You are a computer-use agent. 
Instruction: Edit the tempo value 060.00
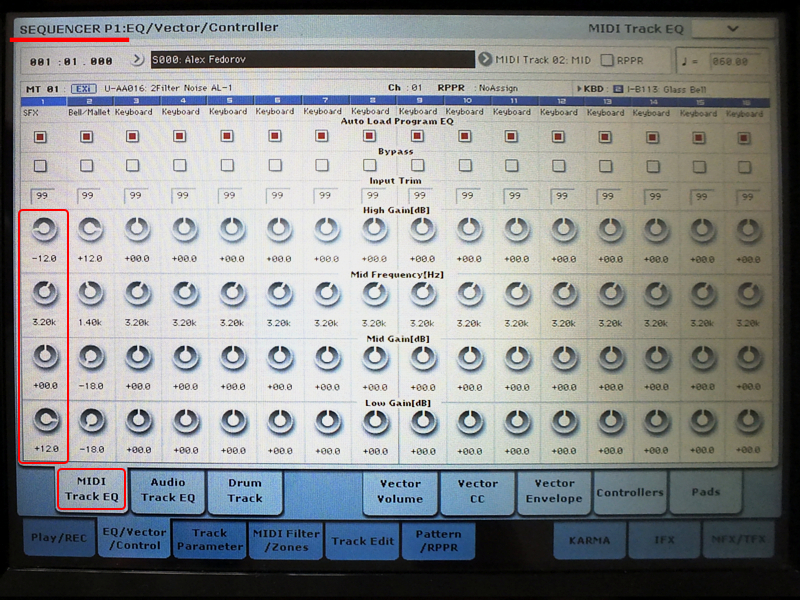point(736,62)
